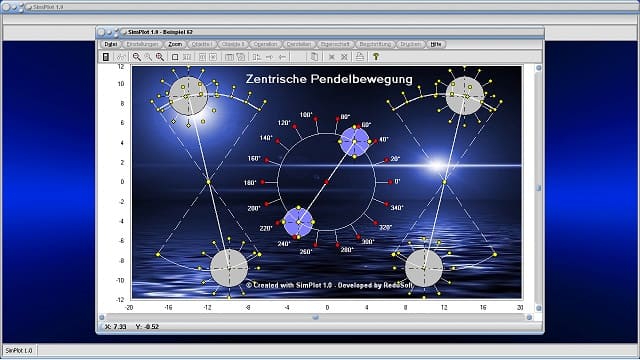This screenshot has height=360, width=640.
Task: Open the Darstellen menu
Action: (x=299, y=44)
